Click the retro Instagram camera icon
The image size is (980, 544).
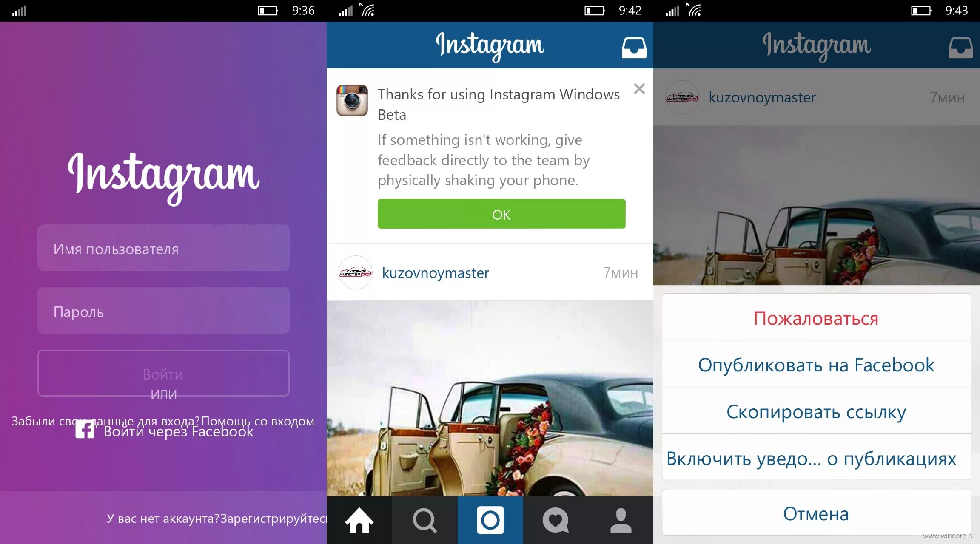(352, 100)
